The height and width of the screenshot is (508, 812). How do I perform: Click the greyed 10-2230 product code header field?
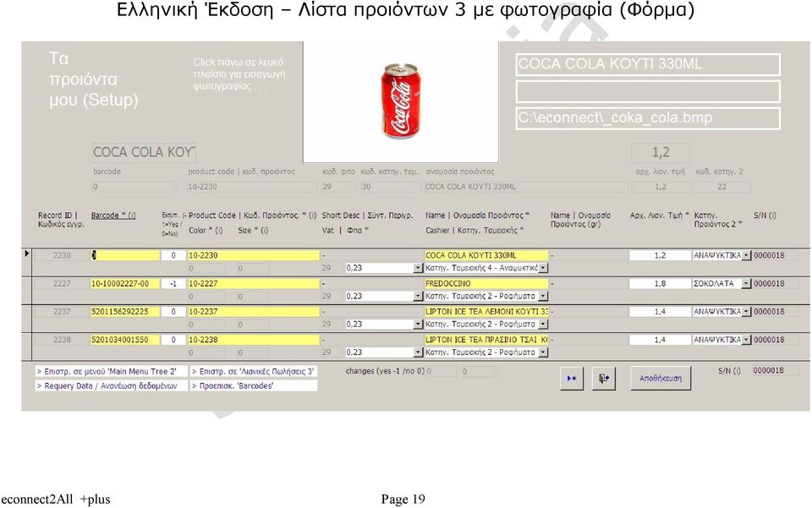252,187
